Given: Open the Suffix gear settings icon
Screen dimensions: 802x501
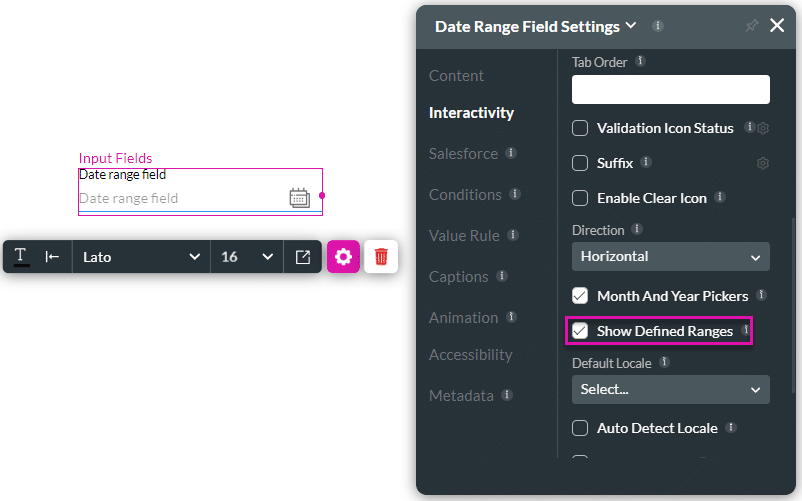Looking at the screenshot, I should tap(762, 163).
